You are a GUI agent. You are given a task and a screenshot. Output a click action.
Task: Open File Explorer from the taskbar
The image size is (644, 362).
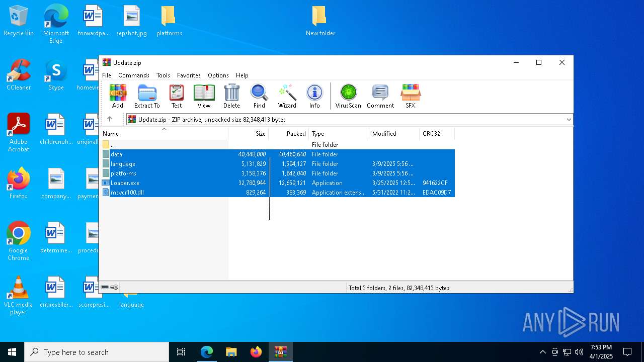pos(231,352)
